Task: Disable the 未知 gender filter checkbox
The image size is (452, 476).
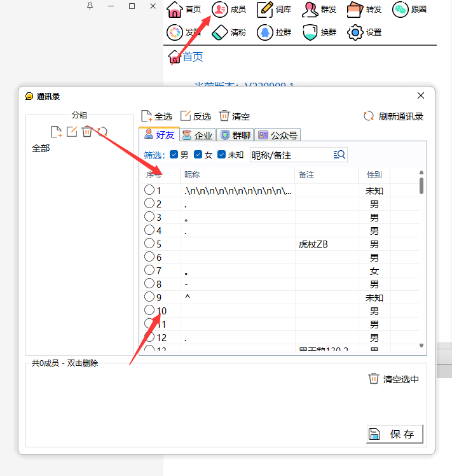Action: [x=222, y=155]
